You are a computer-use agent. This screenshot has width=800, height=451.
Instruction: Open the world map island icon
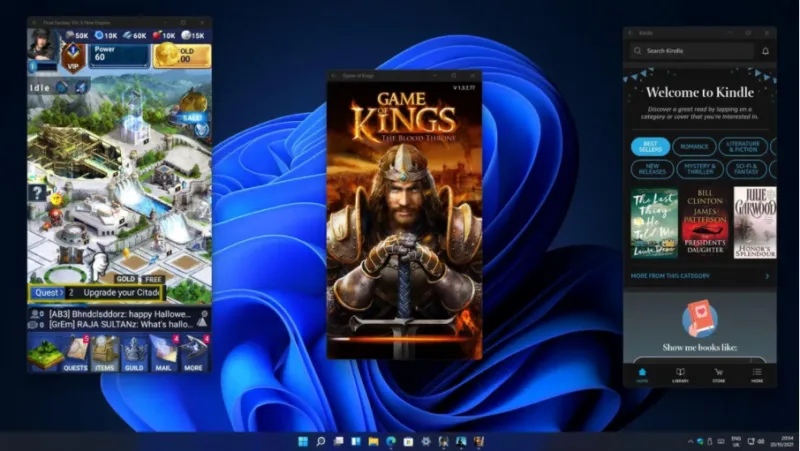click(45, 353)
